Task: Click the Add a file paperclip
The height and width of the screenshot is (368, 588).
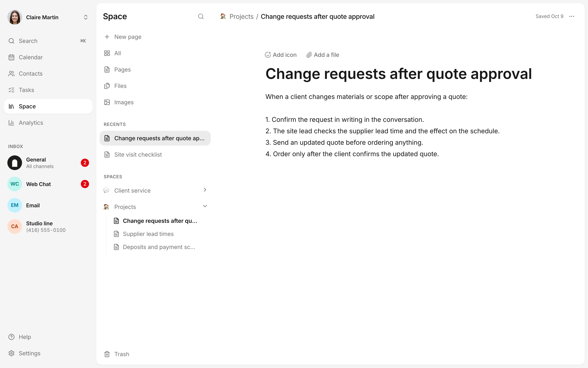Action: (322, 55)
